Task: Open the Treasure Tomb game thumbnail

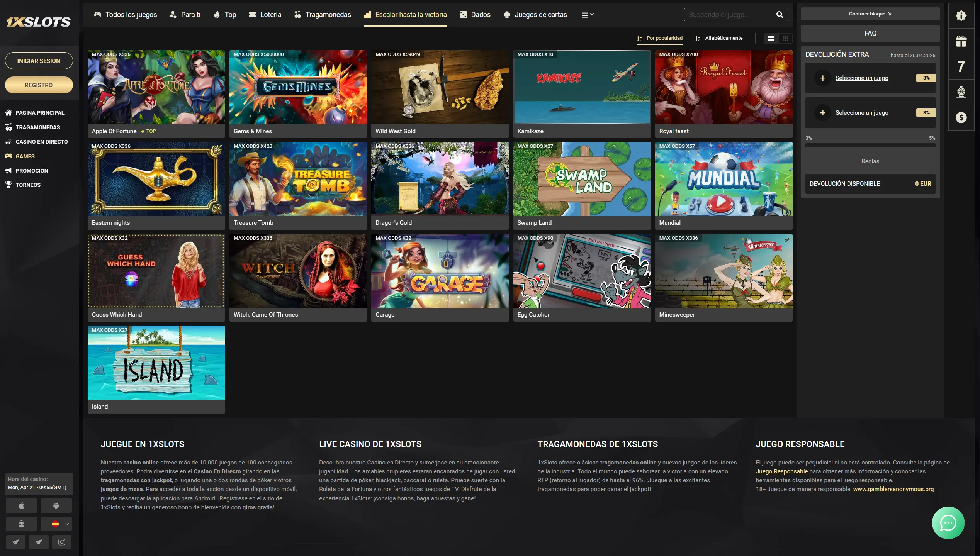Action: tap(298, 179)
